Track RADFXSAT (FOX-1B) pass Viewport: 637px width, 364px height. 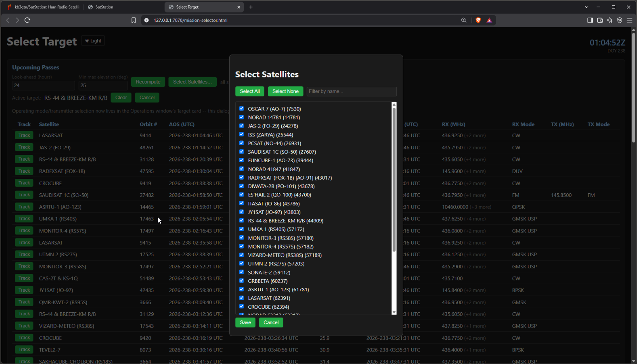(24, 171)
